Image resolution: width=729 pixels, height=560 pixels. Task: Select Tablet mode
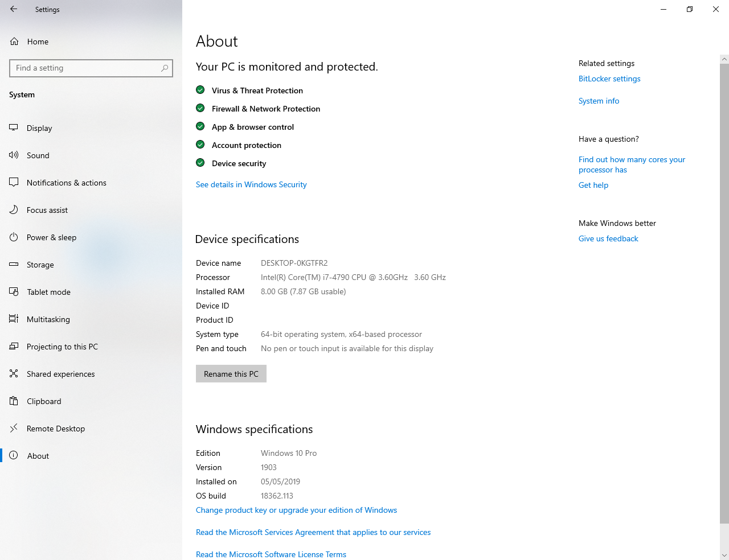coord(91,292)
